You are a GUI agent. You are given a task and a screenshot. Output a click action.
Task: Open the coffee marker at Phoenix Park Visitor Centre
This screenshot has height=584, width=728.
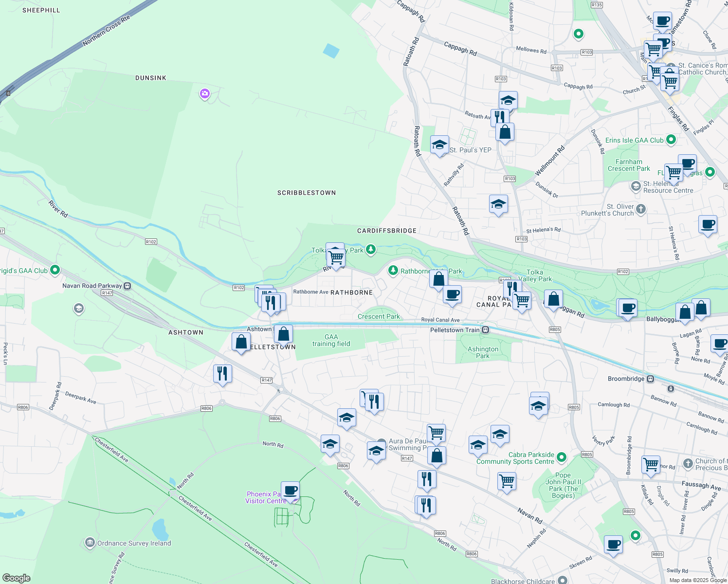(x=290, y=490)
